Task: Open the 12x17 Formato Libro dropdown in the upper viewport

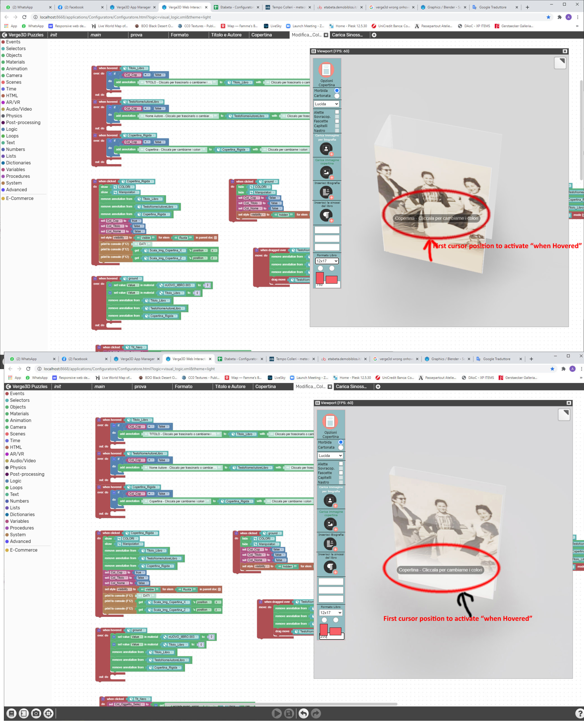Action: coord(327,261)
